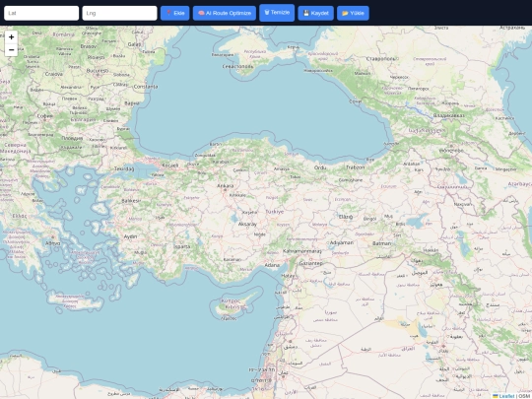Click Balıkesir label on the map
532x399 pixels.
tap(131, 201)
